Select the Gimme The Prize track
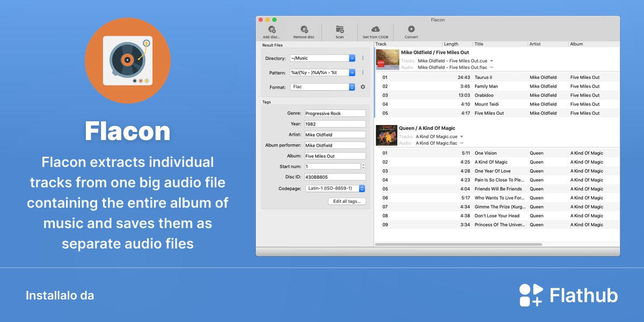Screen dimensions: 644x322 coord(500,207)
